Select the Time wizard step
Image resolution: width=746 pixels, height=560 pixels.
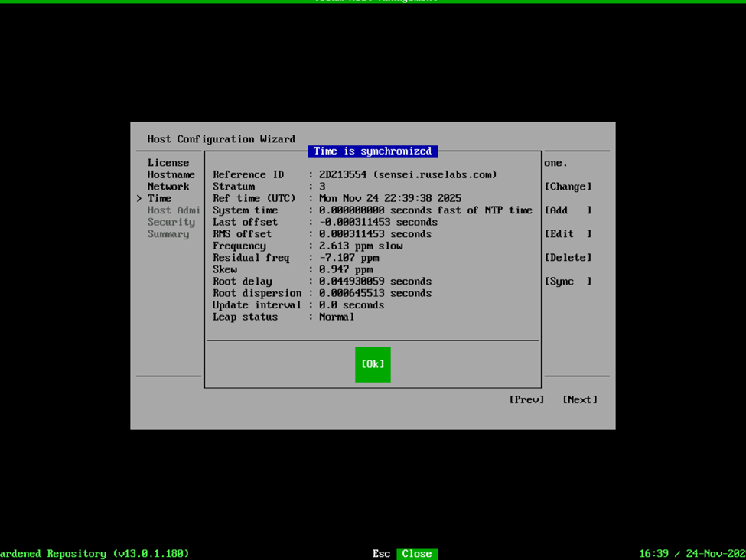(x=160, y=198)
